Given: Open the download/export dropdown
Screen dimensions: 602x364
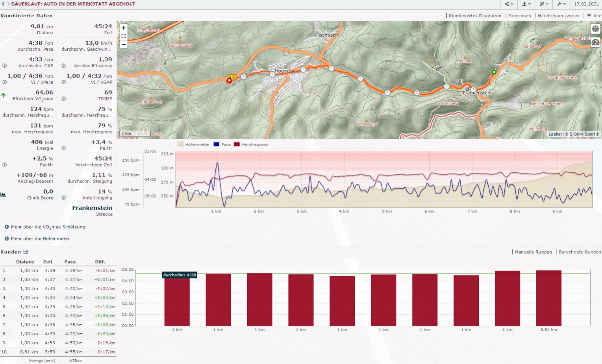Looking at the screenshot, I should coord(526,4).
